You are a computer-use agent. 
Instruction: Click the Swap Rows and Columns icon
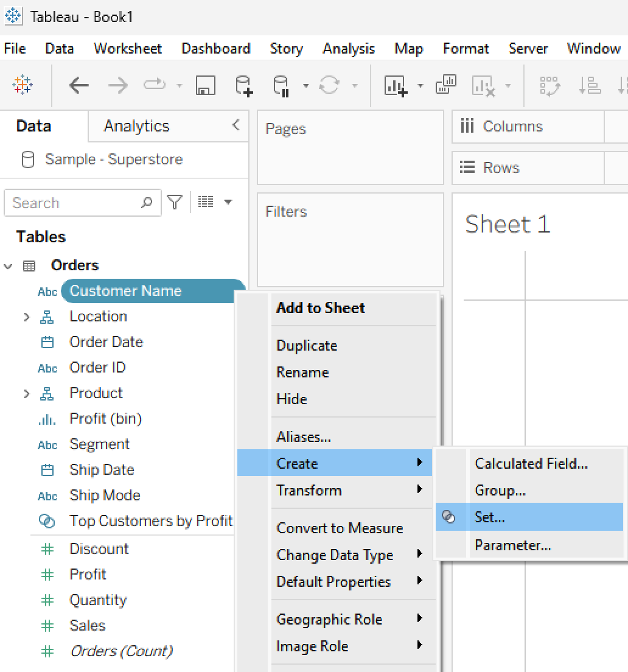tap(549, 86)
